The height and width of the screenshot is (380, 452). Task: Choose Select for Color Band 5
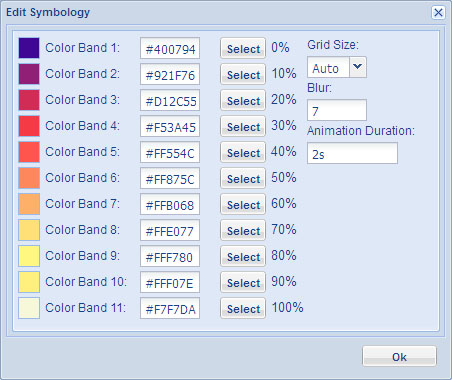[x=243, y=152]
